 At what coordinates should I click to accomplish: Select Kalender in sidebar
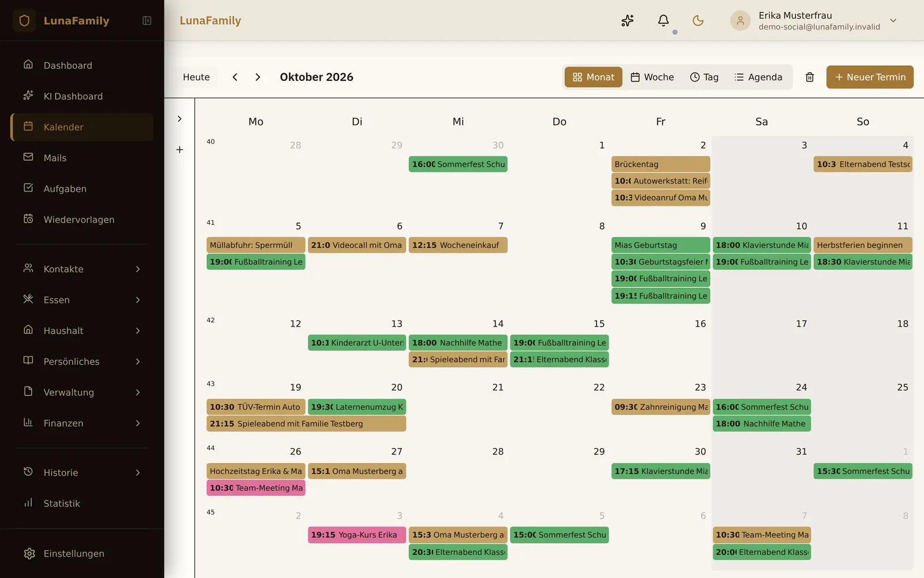click(82, 127)
